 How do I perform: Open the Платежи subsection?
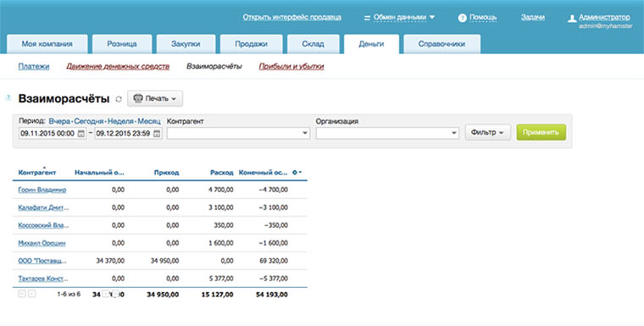[x=34, y=66]
